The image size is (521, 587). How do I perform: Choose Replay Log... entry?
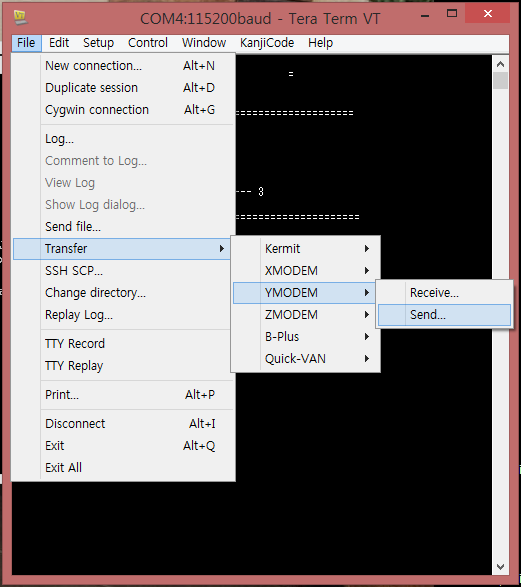coord(123,315)
